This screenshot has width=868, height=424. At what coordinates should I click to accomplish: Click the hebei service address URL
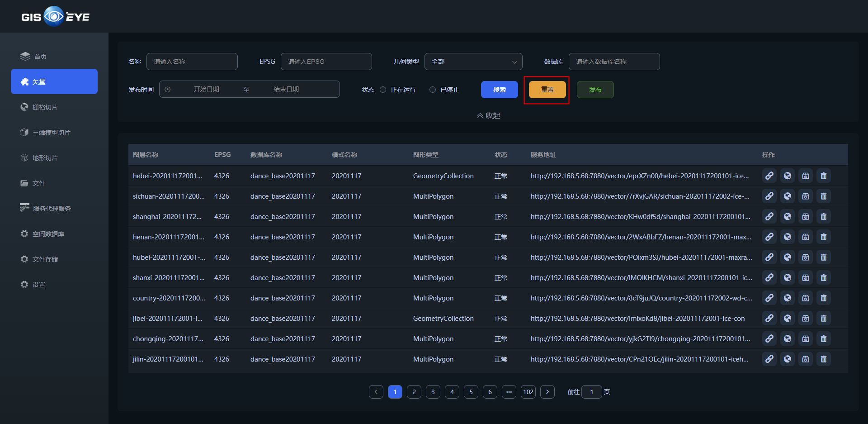640,176
